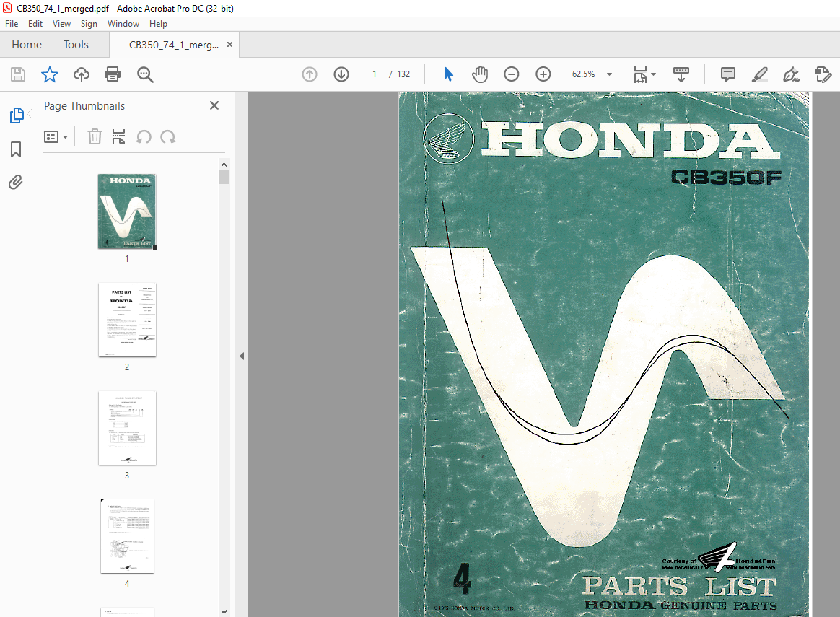
Task: Close the Page Thumbnails panel
Action: (214, 105)
